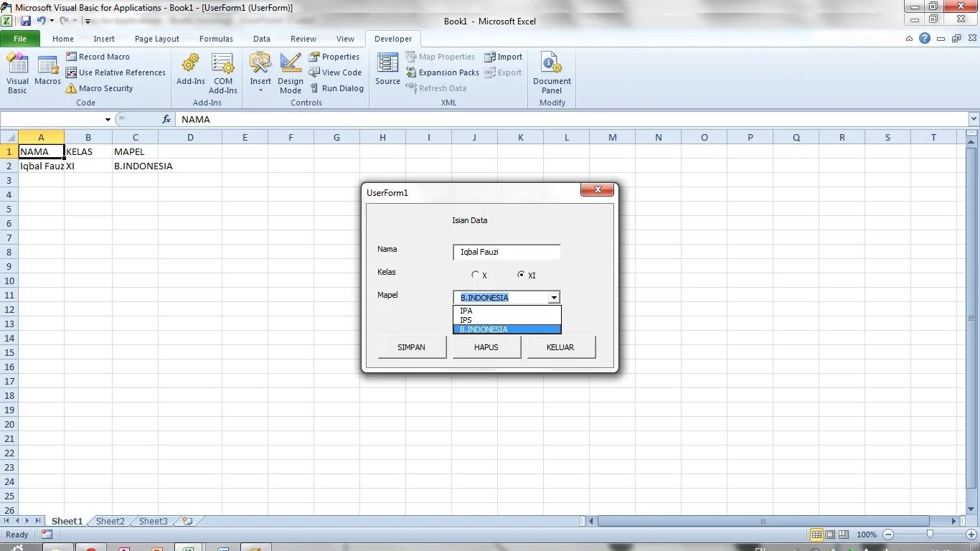This screenshot has height=551, width=980.
Task: Switch to the Review tab
Action: coord(303,39)
